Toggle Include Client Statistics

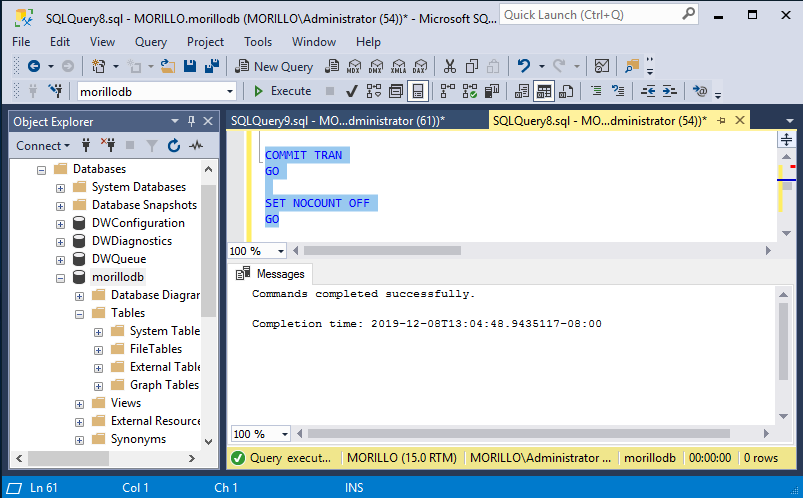click(492, 91)
